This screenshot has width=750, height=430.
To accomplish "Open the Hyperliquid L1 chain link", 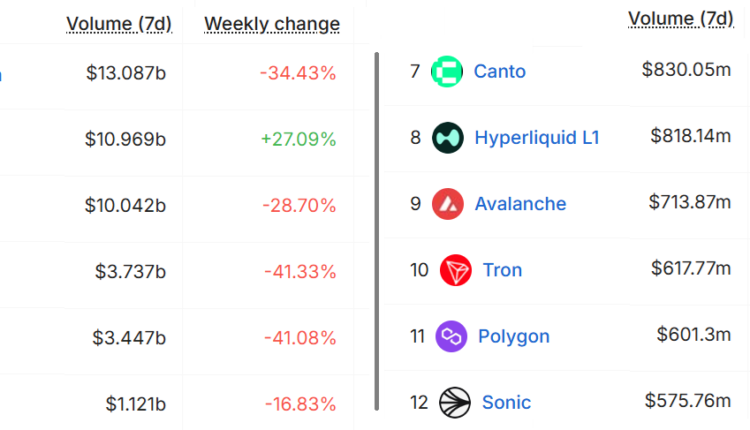I will [x=537, y=138].
